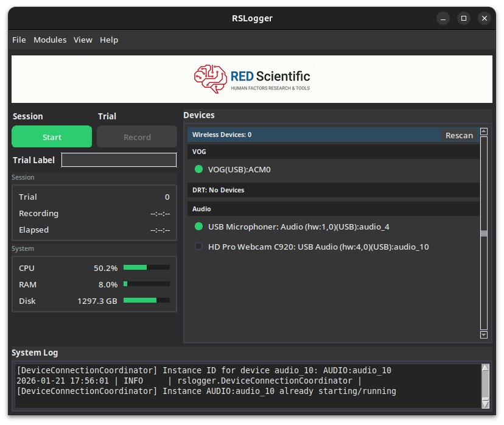This screenshot has width=504, height=425.
Task: Click the RAM usage progress bar
Action: coord(147,284)
